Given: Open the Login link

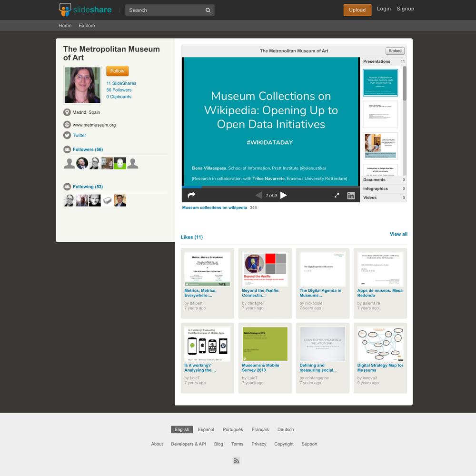Looking at the screenshot, I should pyautogui.click(x=384, y=9).
